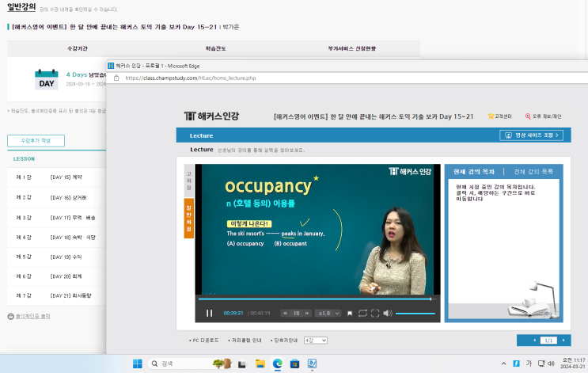
Task: Open the 4강 lecture selector dropdown
Action: coord(316,341)
